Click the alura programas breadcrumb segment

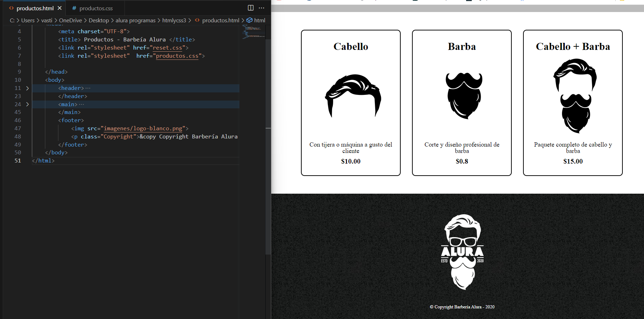pyautogui.click(x=135, y=21)
